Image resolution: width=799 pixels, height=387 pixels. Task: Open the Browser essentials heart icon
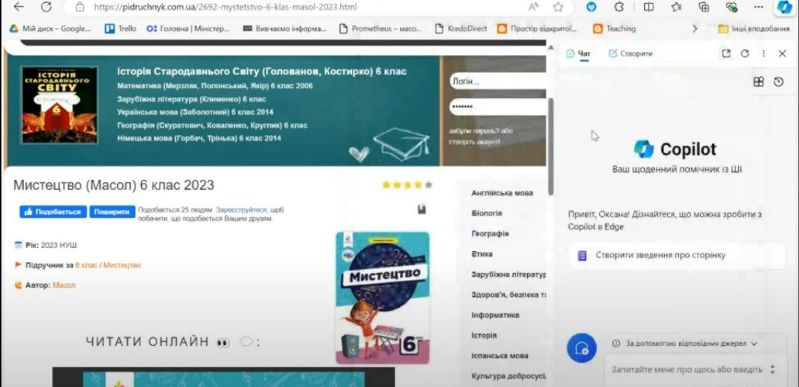click(x=731, y=7)
